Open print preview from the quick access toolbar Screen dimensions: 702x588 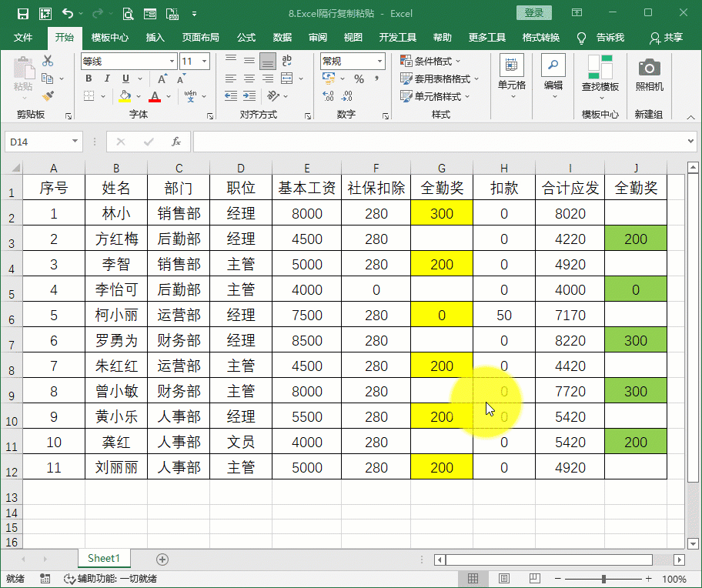[128, 14]
